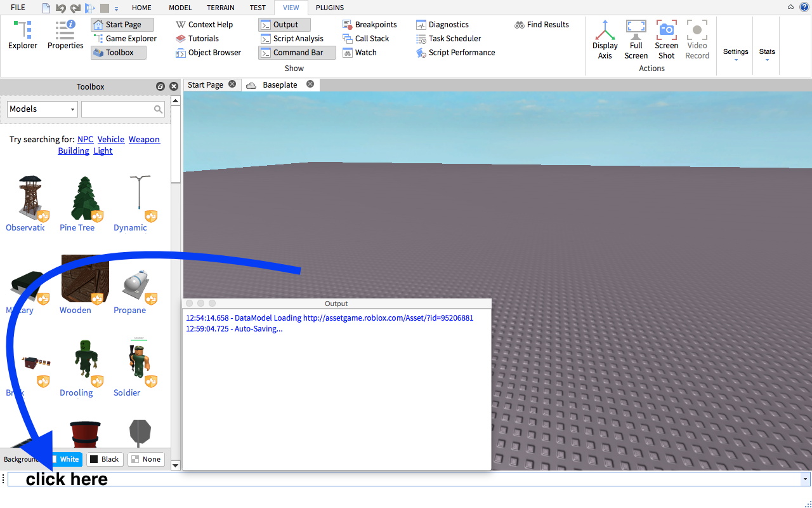The image size is (812, 508).
Task: Select the Propane tank model thumbnail
Action: pyautogui.click(x=136, y=286)
